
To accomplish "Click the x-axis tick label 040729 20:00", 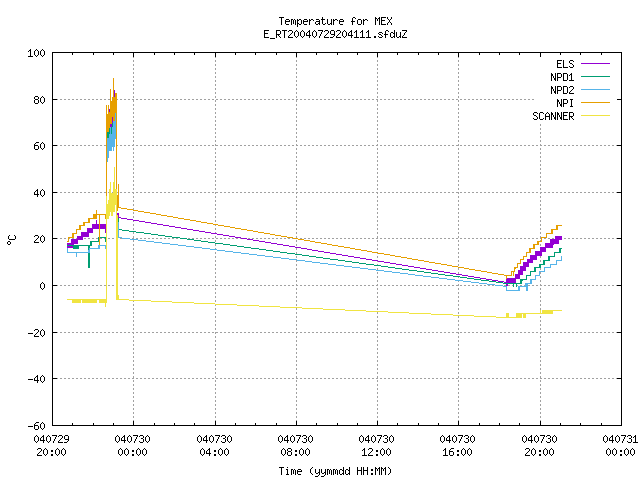I will pyautogui.click(x=51, y=446).
